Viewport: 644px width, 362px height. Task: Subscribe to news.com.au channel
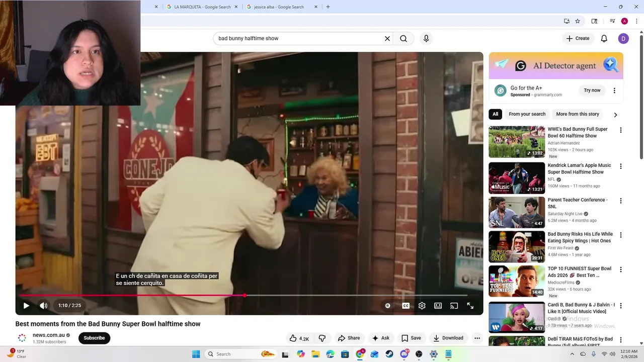point(94,338)
